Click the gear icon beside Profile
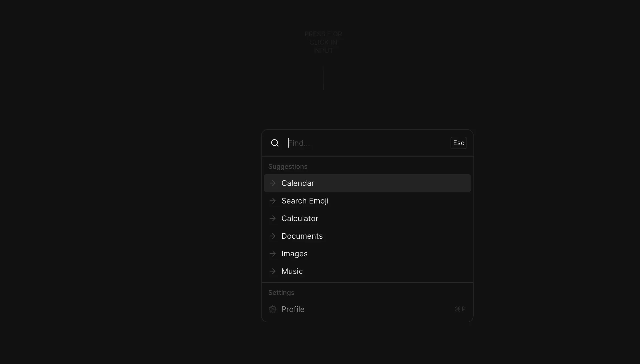The image size is (640, 364). pyautogui.click(x=273, y=309)
